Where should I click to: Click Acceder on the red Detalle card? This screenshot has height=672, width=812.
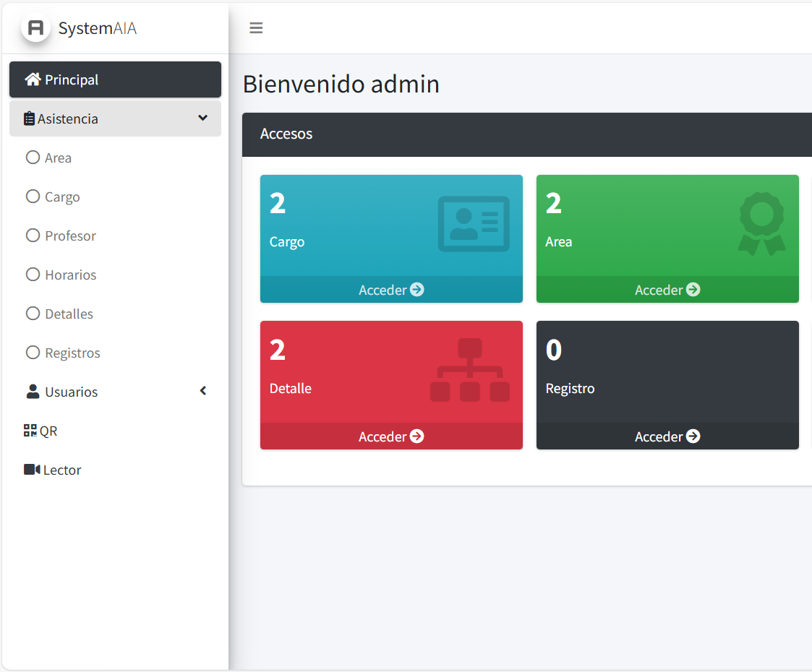(x=390, y=436)
